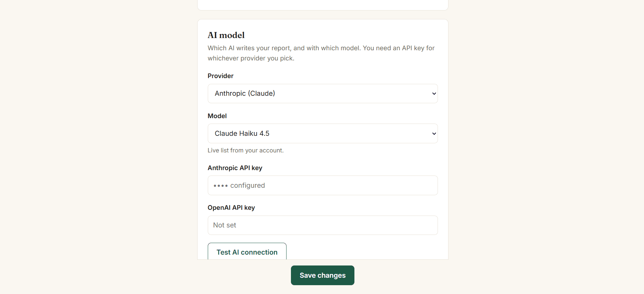This screenshot has height=294, width=644.
Task: Click the Anthropic API key input field
Action: click(323, 185)
